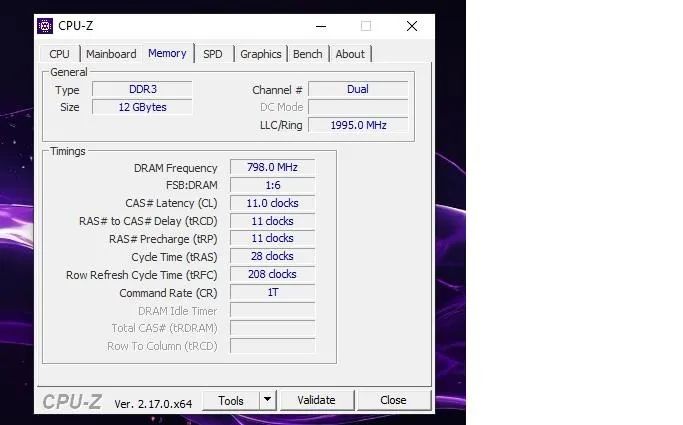Click the empty Total CAS# (tRDRAM) field
The image size is (683, 425).
(x=272, y=328)
